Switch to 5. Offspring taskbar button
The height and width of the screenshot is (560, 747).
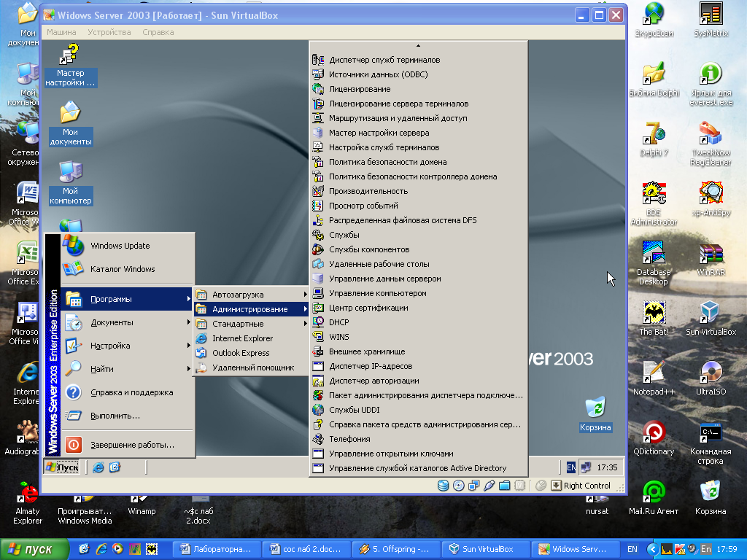tap(396, 549)
